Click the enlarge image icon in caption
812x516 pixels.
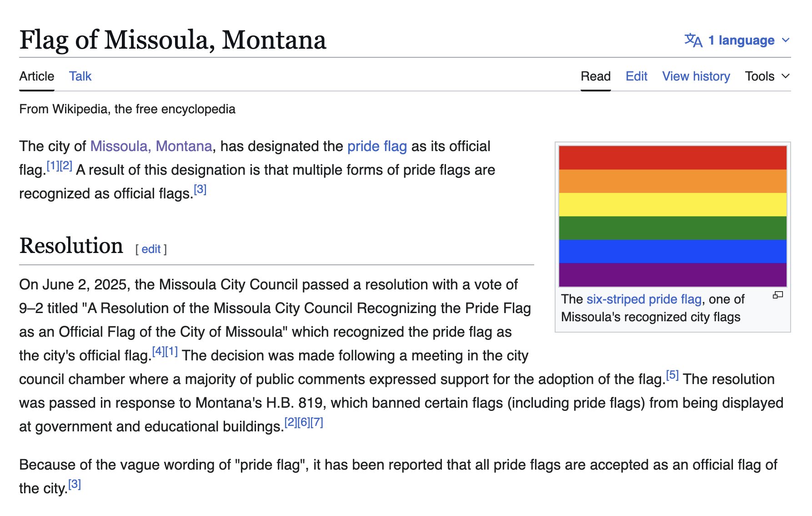[x=778, y=295]
